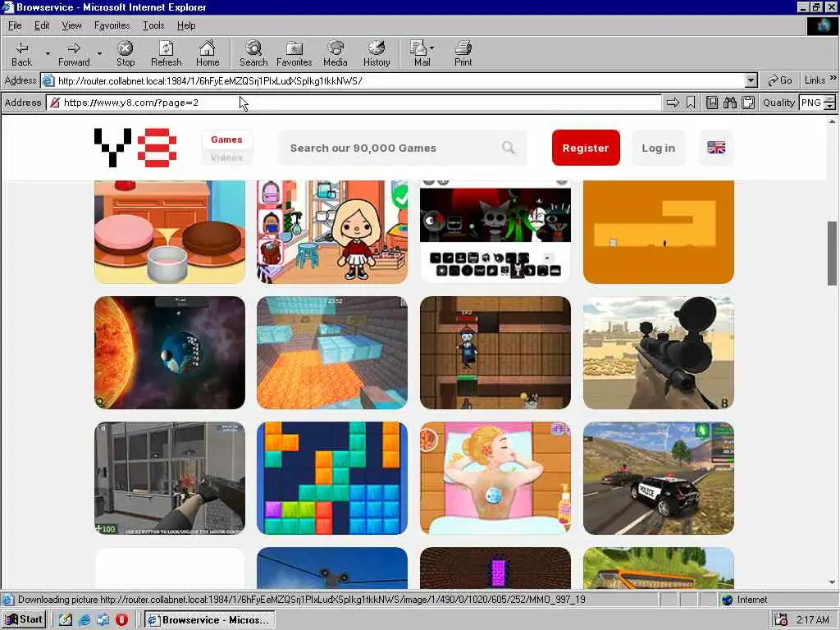Expand the Mail button dropdown arrow
Image resolution: width=840 pixels, height=630 pixels.
pos(432,48)
